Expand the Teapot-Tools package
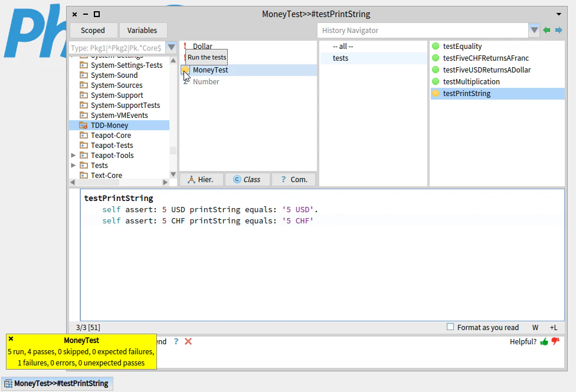 (73, 155)
